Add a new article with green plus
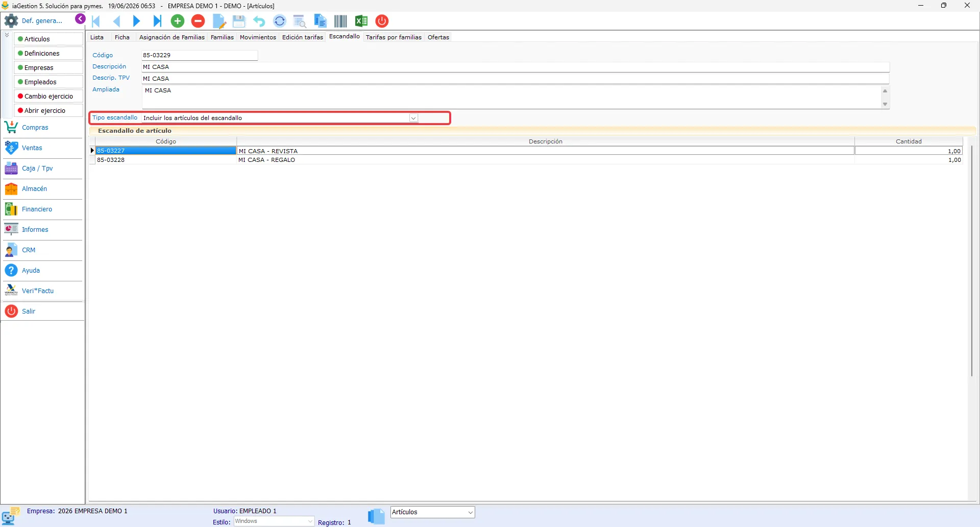Viewport: 980px width, 527px height. [178, 21]
